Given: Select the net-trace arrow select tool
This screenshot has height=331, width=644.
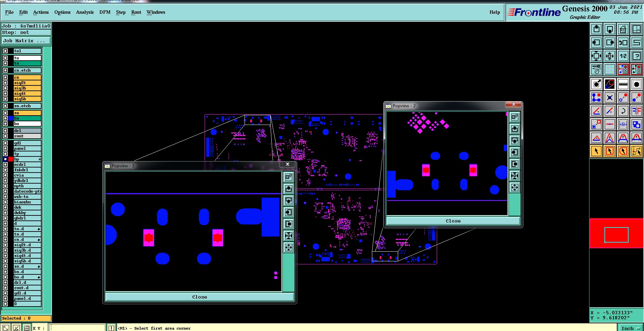Looking at the screenshot, I should coord(636,151).
